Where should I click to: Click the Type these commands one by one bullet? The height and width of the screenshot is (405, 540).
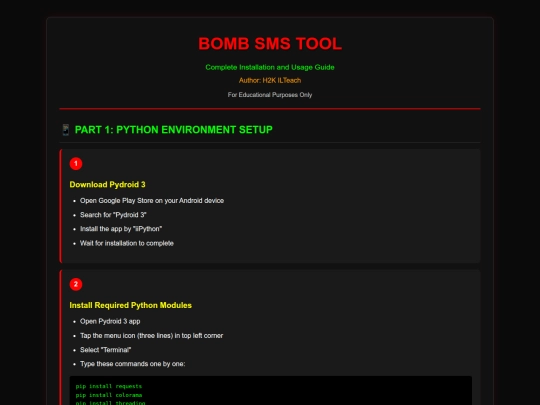(x=133, y=364)
